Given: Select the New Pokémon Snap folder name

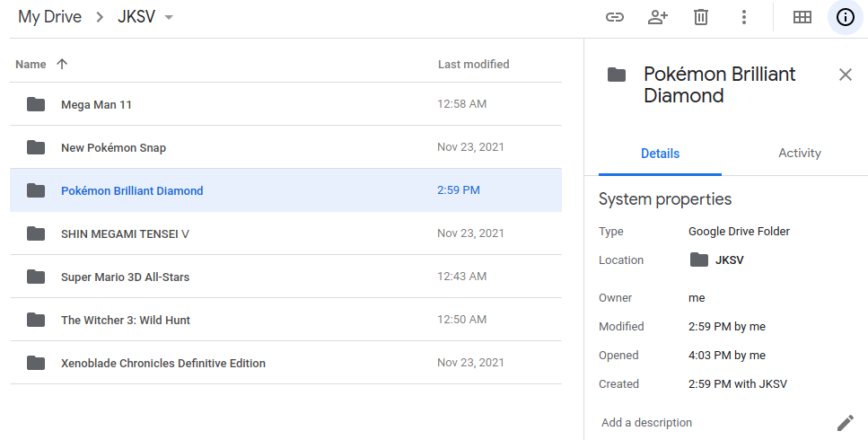Looking at the screenshot, I should (x=113, y=148).
